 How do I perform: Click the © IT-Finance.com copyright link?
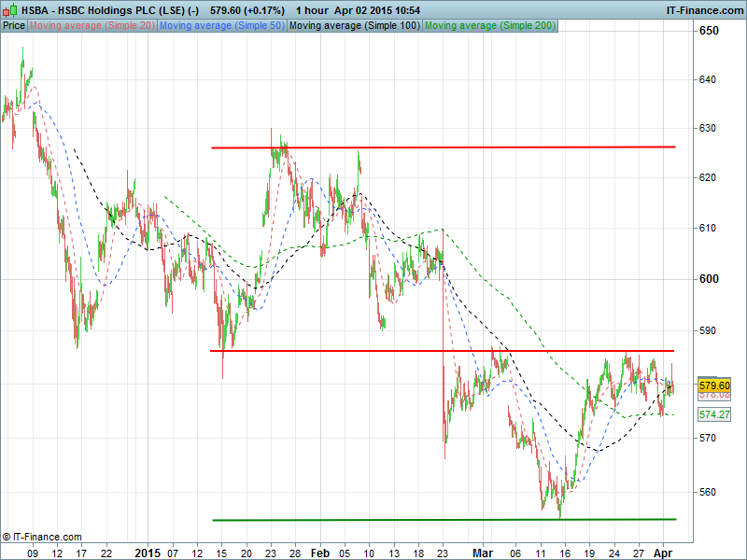(x=42, y=537)
